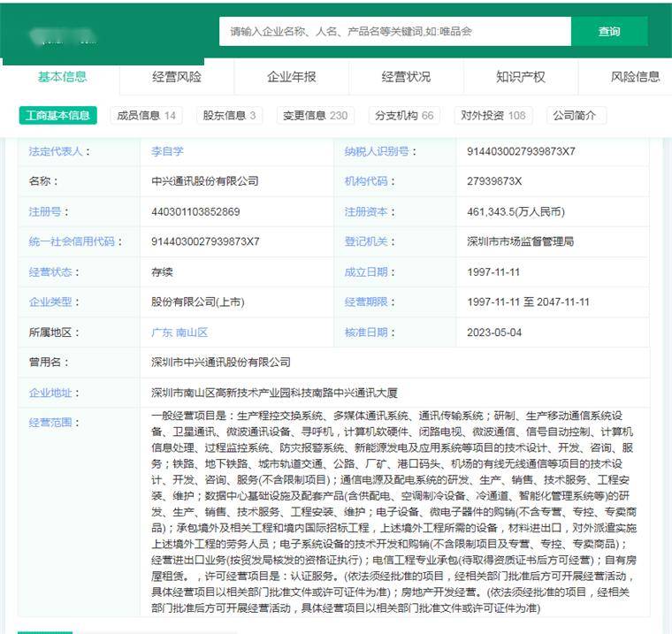Click the company name 中兴通讯股份有限公司
Screen dimensions: 672x634
pyautogui.click(x=205, y=181)
